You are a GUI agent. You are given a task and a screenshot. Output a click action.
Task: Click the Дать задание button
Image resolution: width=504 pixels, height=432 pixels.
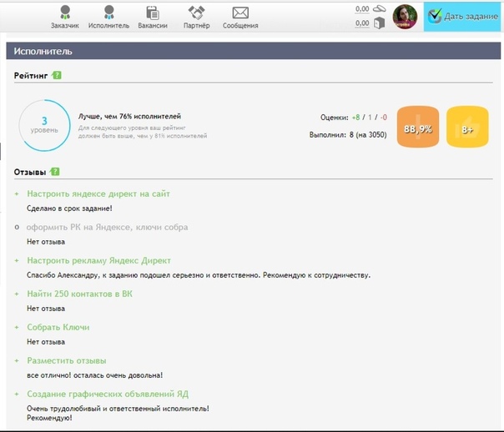[x=462, y=17]
